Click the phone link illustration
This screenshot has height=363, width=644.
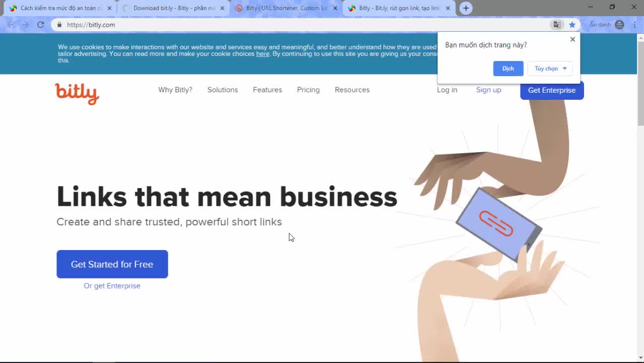[x=498, y=224]
